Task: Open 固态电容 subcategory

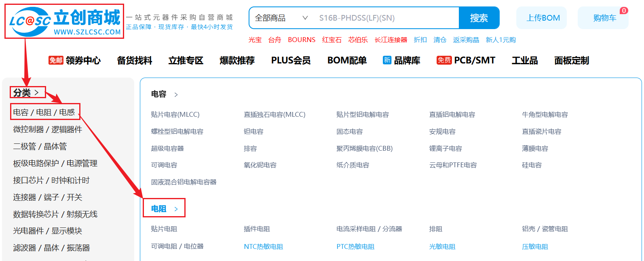Action: pos(350,131)
